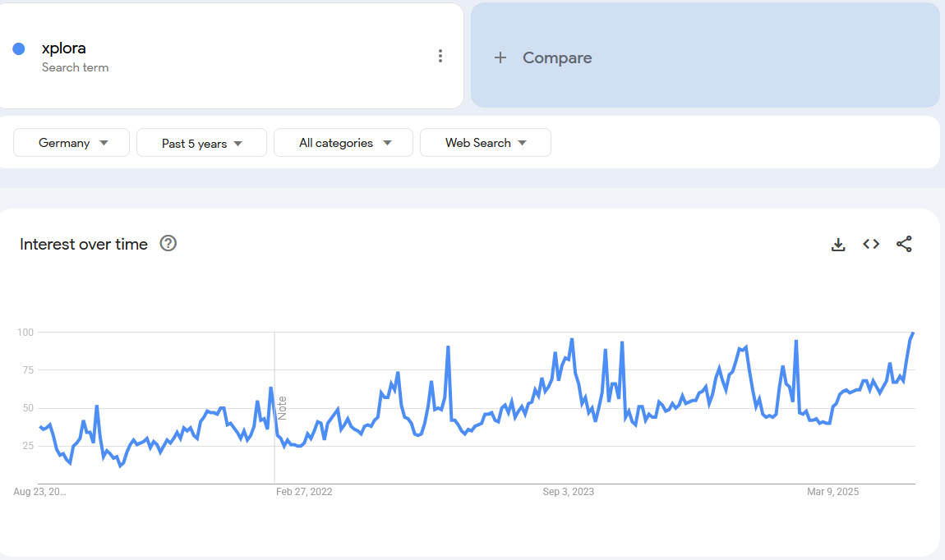Open the help icon beside Interest over time
The height and width of the screenshot is (560, 945).
click(x=168, y=243)
